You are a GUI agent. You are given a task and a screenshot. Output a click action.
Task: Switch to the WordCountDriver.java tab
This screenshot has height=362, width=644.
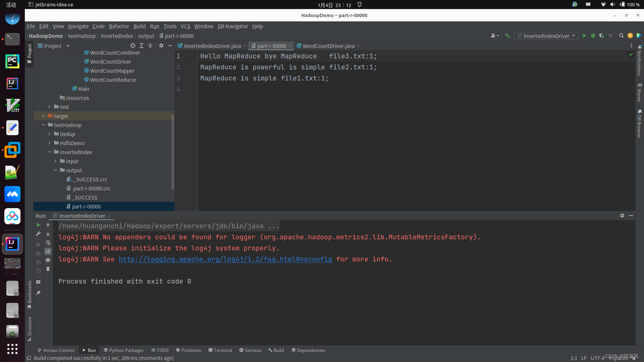328,46
